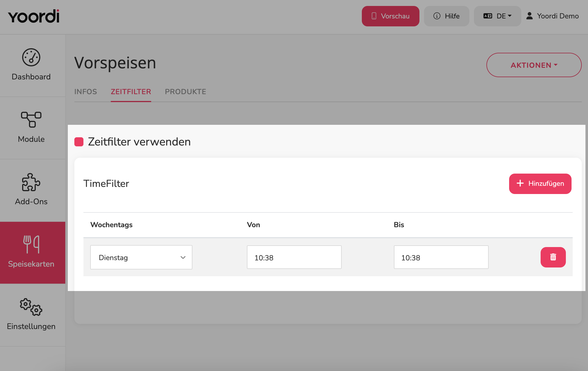Click the Vorschau preview button
This screenshot has width=588, height=371.
(390, 16)
